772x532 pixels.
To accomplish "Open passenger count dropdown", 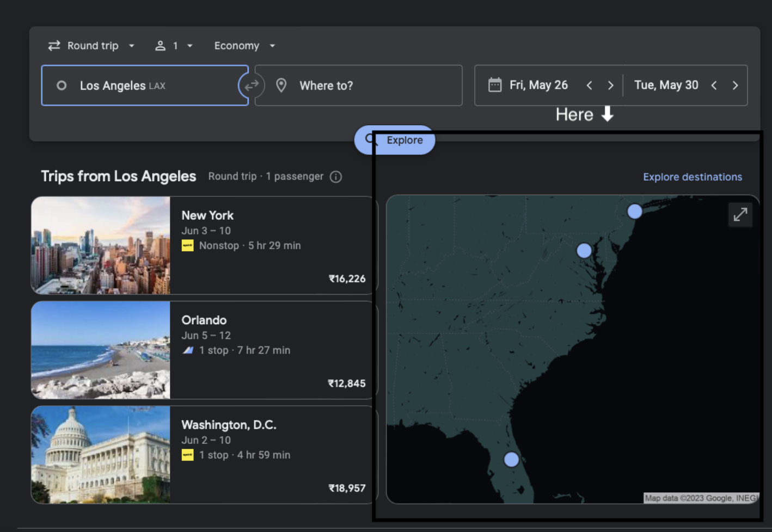I will tap(174, 46).
